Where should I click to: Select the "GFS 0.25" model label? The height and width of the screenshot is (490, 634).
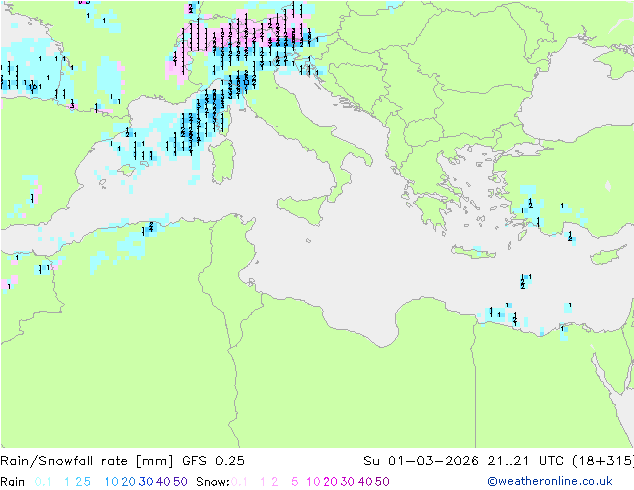click(x=213, y=460)
